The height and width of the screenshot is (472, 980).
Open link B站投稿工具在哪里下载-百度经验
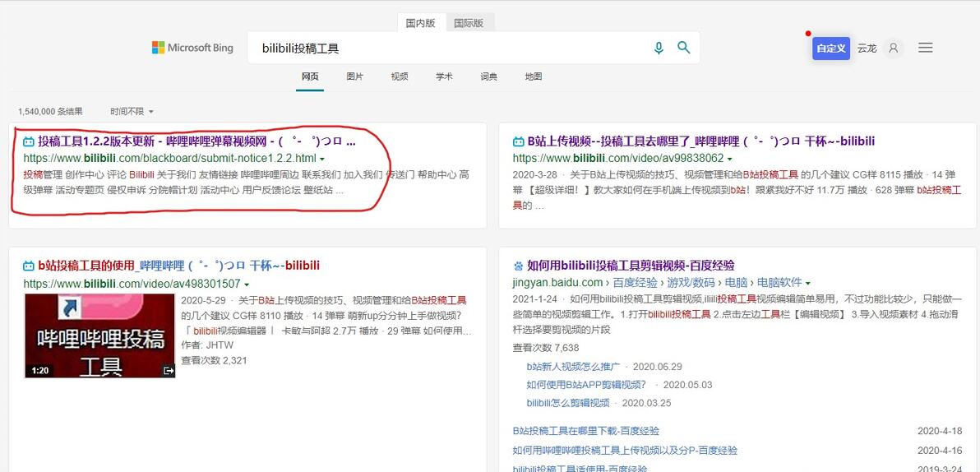pos(585,431)
